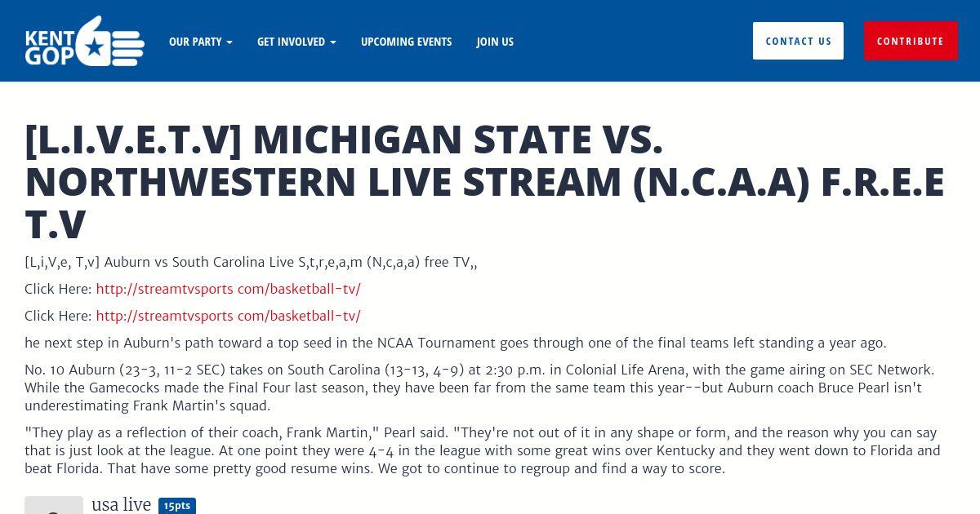Viewport: 980px width, 514px height.
Task: Click the Michigan State vs. Northwestern headline
Action: pos(484,182)
